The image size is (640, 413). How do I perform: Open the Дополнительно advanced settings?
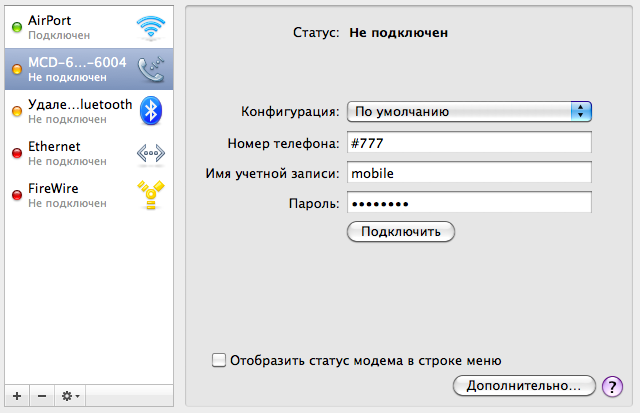[524, 385]
